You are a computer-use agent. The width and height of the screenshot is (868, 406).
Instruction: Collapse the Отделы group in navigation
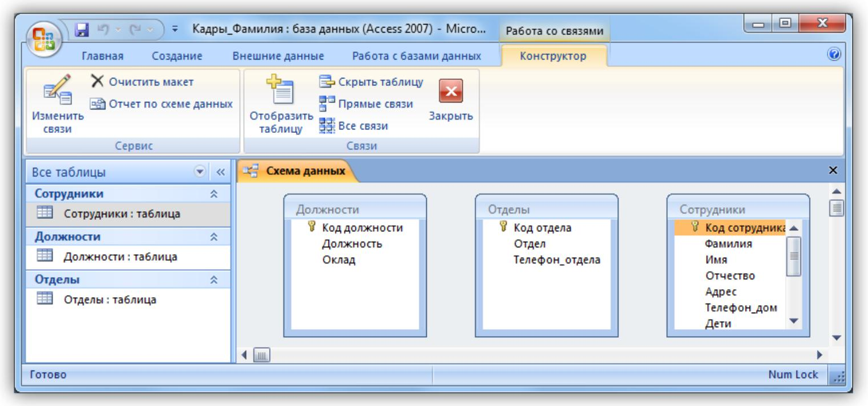pyautogui.click(x=215, y=279)
